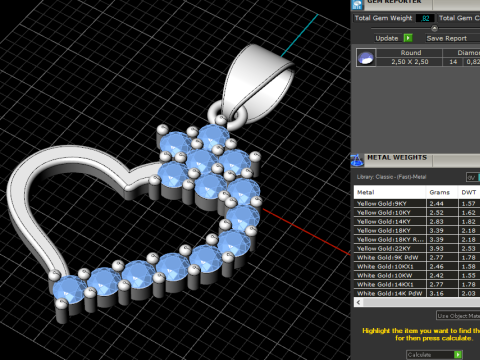Click the 2.53 DWT value
The width and height of the screenshot is (480, 360).
point(468,249)
